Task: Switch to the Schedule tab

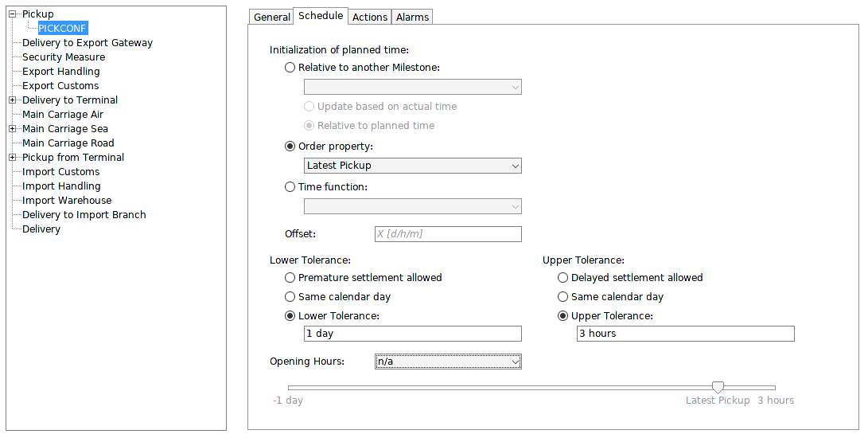Action: 321,16
